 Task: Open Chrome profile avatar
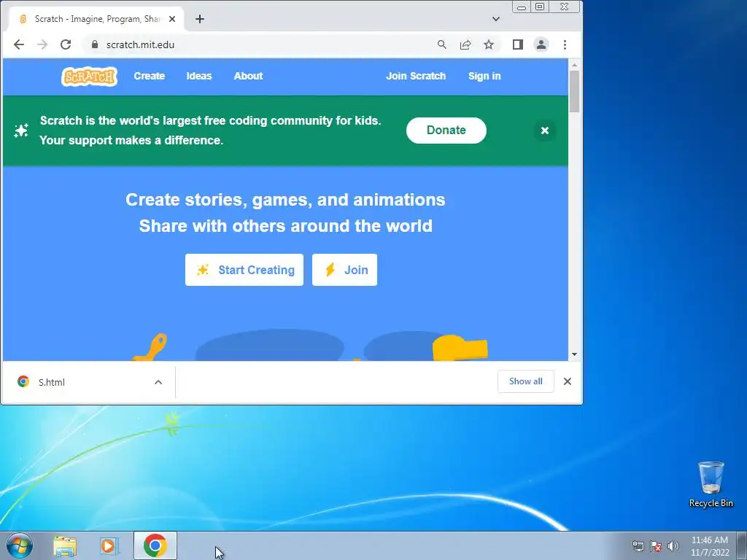click(x=541, y=44)
